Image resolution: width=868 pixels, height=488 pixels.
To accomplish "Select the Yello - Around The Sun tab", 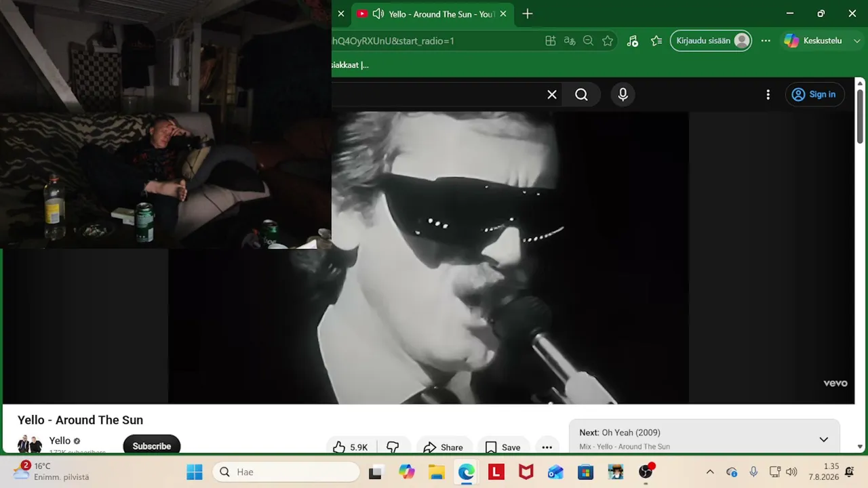I will pyautogui.click(x=432, y=14).
